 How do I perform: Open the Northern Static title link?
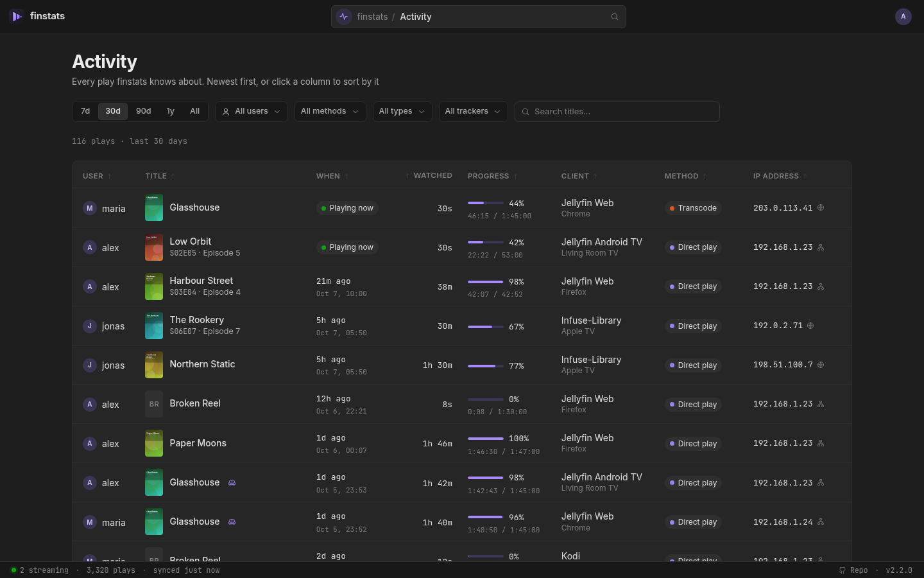(x=202, y=364)
